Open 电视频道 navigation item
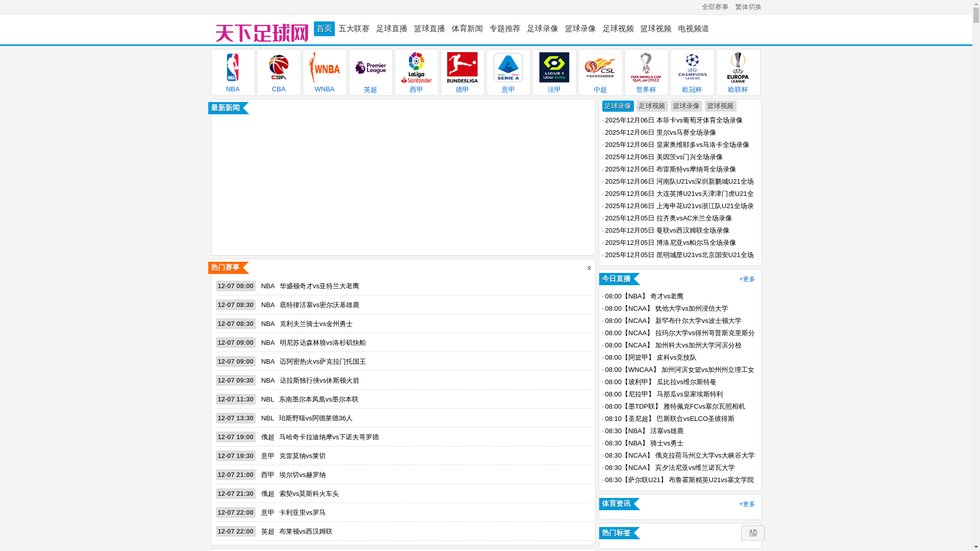Viewport: 980px width, 551px height. [x=693, y=29]
